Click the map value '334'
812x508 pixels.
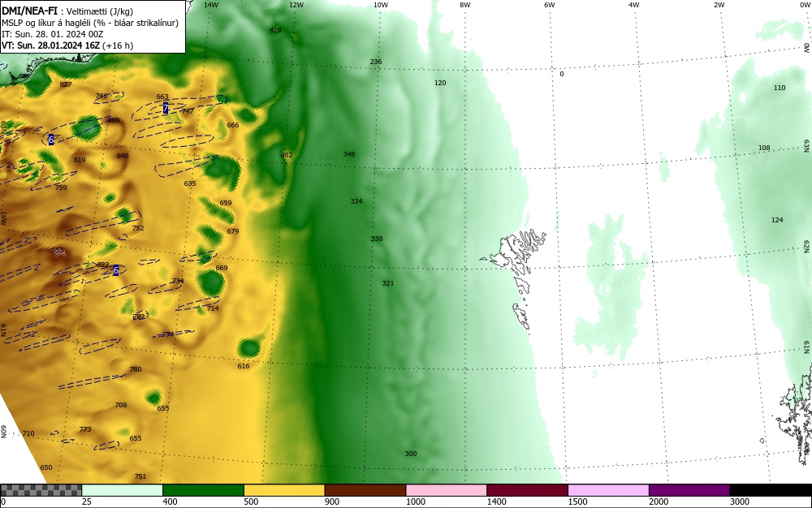[356, 201]
